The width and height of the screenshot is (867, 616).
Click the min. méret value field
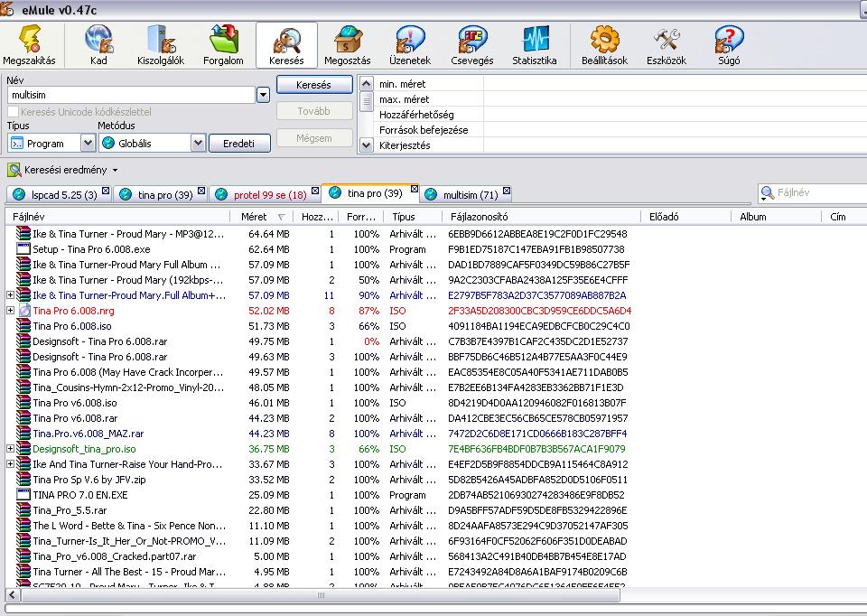675,84
